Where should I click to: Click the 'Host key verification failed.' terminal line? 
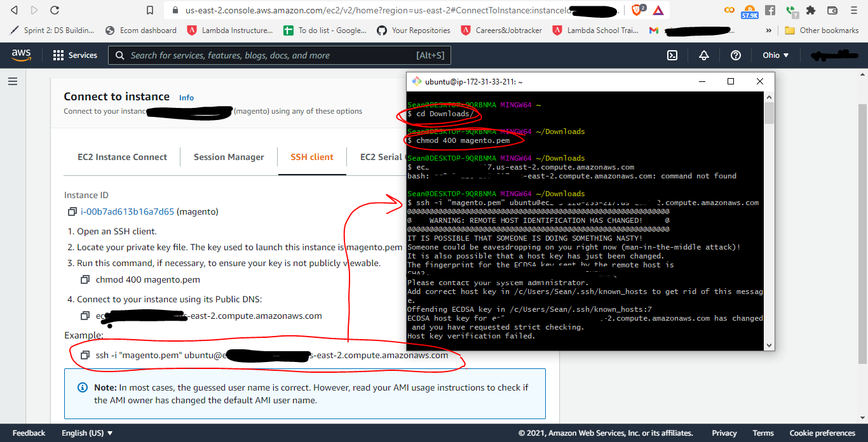coord(471,336)
